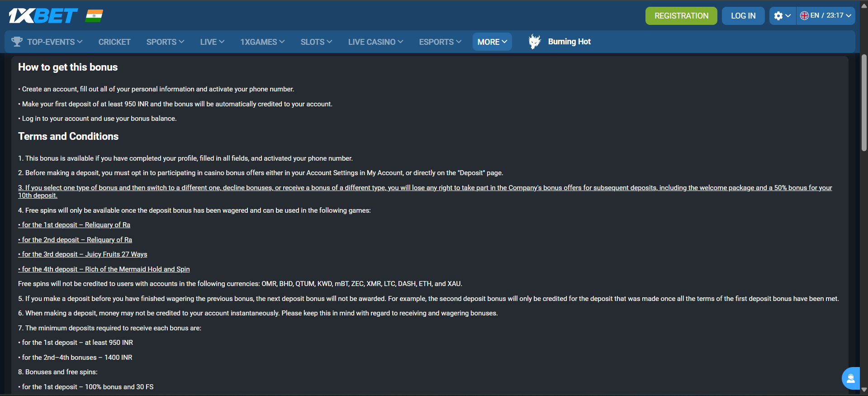This screenshot has height=396, width=868.
Task: Open the support chat icon bottom right
Action: (x=850, y=378)
